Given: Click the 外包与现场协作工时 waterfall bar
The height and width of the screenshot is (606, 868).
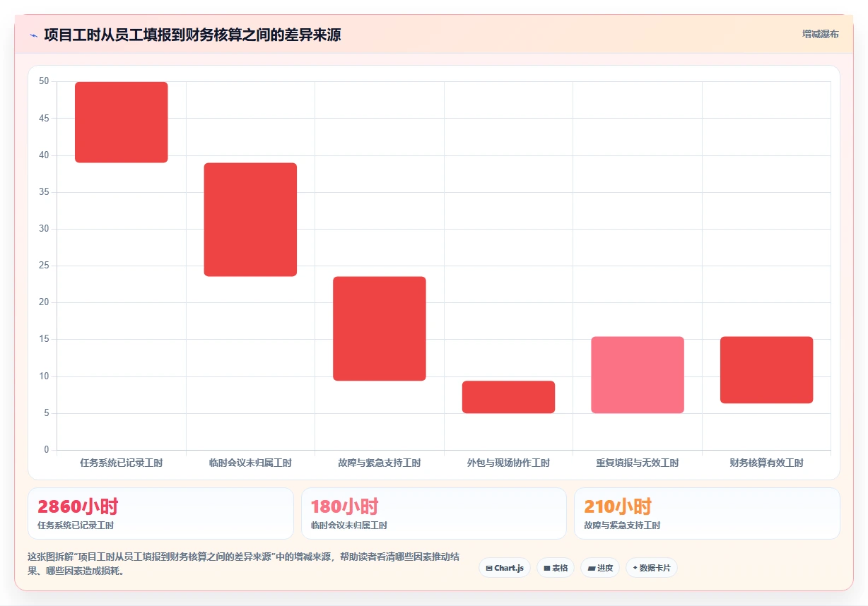Looking at the screenshot, I should point(508,397).
